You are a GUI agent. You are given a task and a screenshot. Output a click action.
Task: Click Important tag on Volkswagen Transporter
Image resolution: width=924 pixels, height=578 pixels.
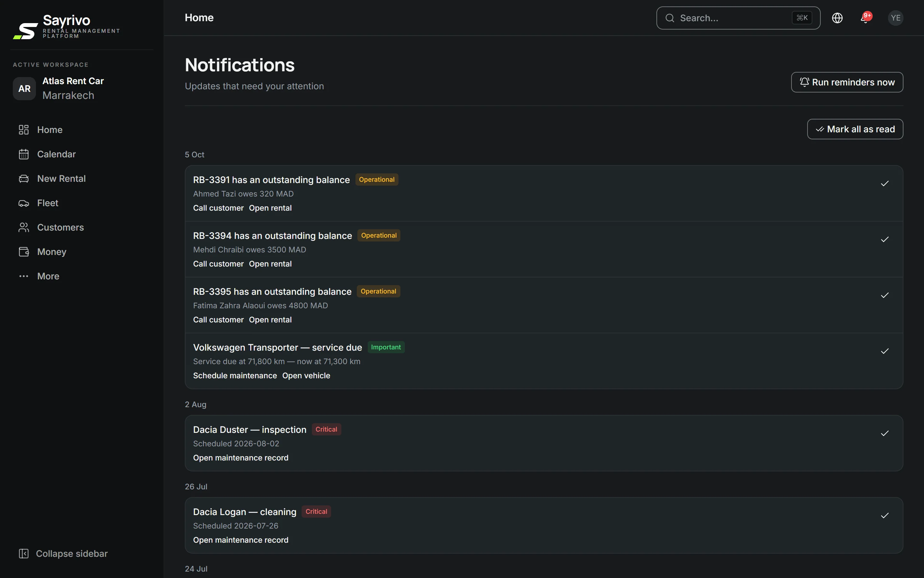386,347
